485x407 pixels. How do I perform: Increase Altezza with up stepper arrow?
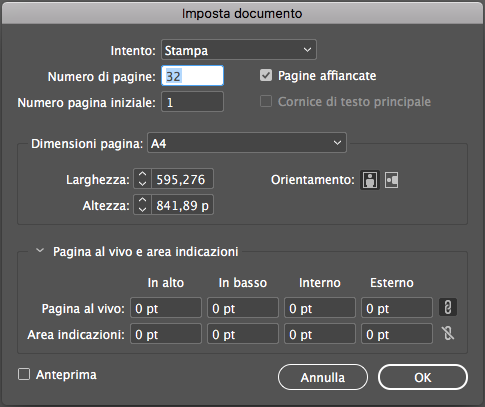[142, 200]
